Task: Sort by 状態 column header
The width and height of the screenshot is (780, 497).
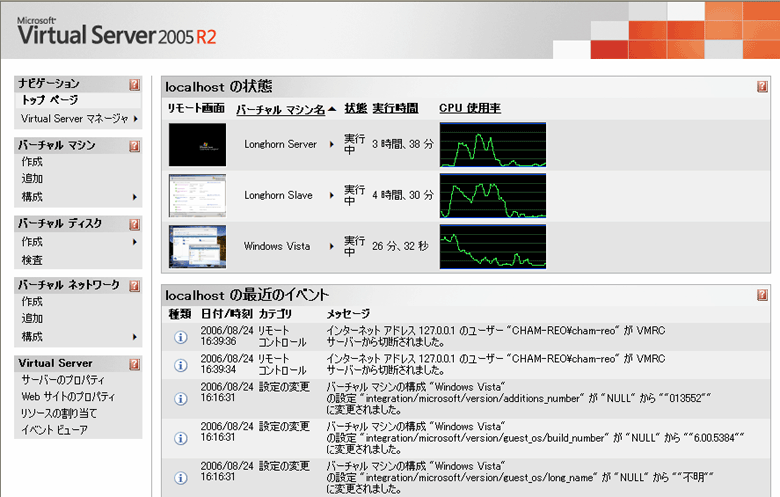Action: [x=356, y=108]
